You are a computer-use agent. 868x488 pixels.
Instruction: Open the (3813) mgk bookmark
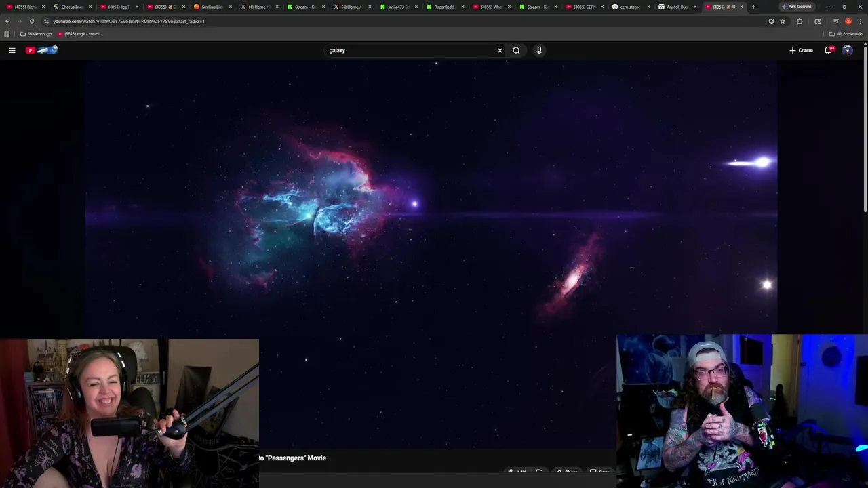pos(80,34)
